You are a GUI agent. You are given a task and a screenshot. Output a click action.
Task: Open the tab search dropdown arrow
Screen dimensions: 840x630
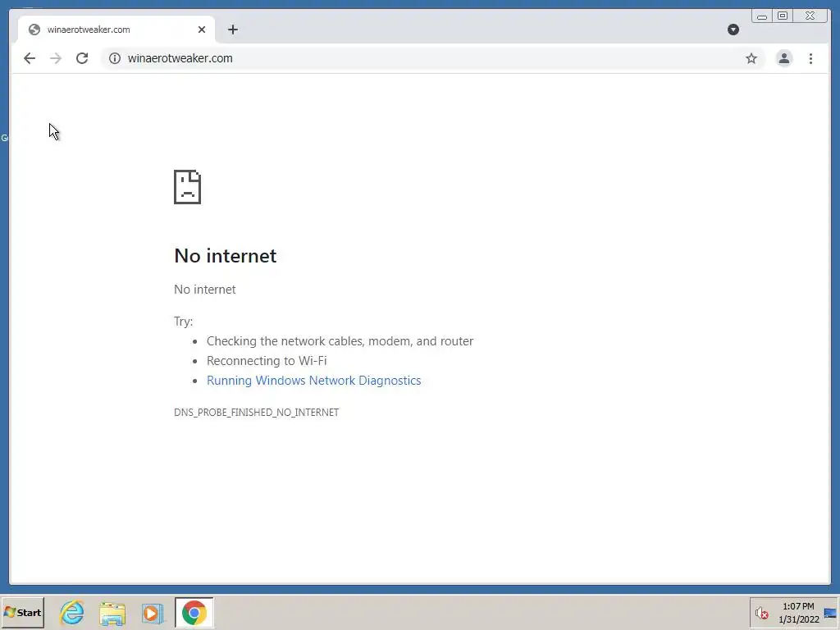tap(733, 30)
